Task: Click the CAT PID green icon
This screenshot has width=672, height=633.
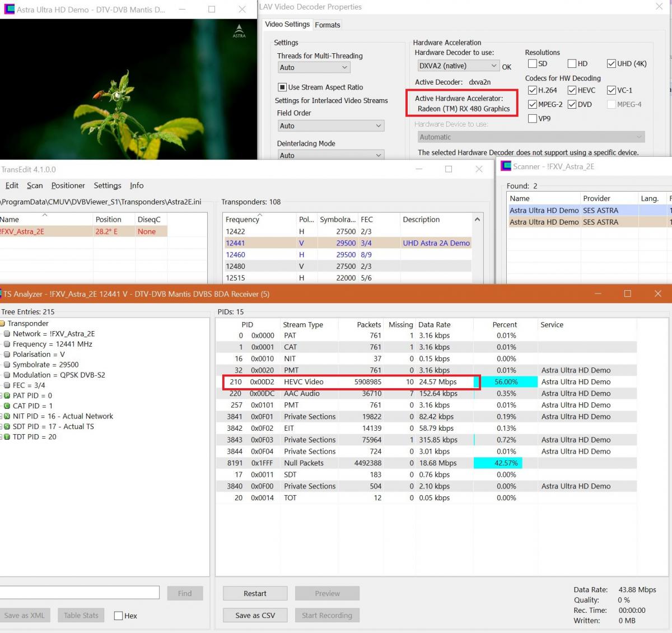Action: 7,406
